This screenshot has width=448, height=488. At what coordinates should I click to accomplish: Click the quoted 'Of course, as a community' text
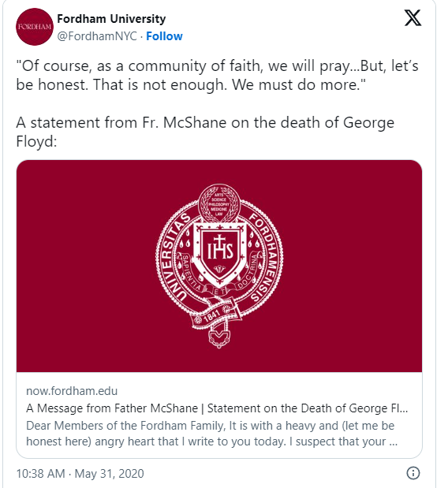(x=217, y=75)
